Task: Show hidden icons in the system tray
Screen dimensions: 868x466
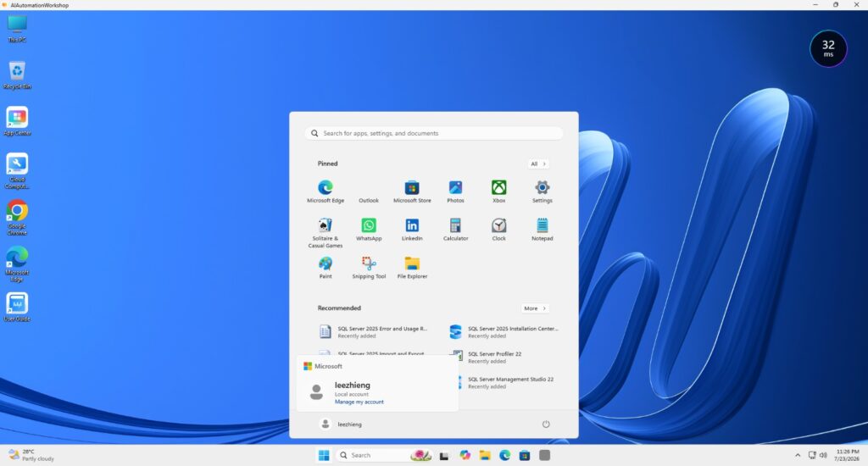Action: pyautogui.click(x=798, y=455)
